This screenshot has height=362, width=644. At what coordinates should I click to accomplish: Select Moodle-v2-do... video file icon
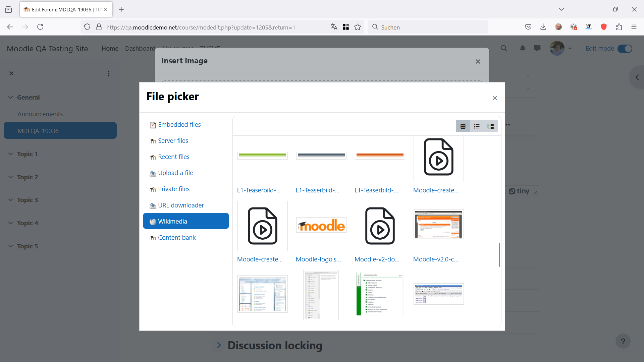click(380, 226)
